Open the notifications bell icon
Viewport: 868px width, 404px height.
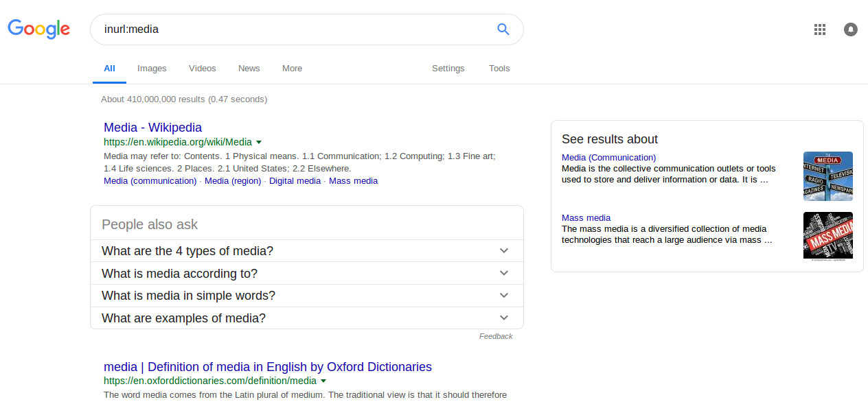click(850, 29)
